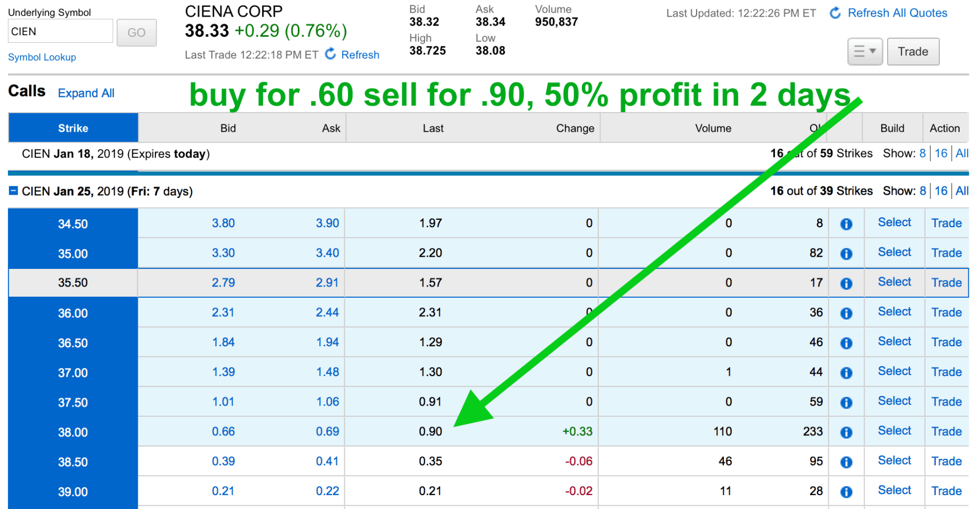Open info icon for 37.00 strike
The height and width of the screenshot is (509, 980).
[x=846, y=373]
